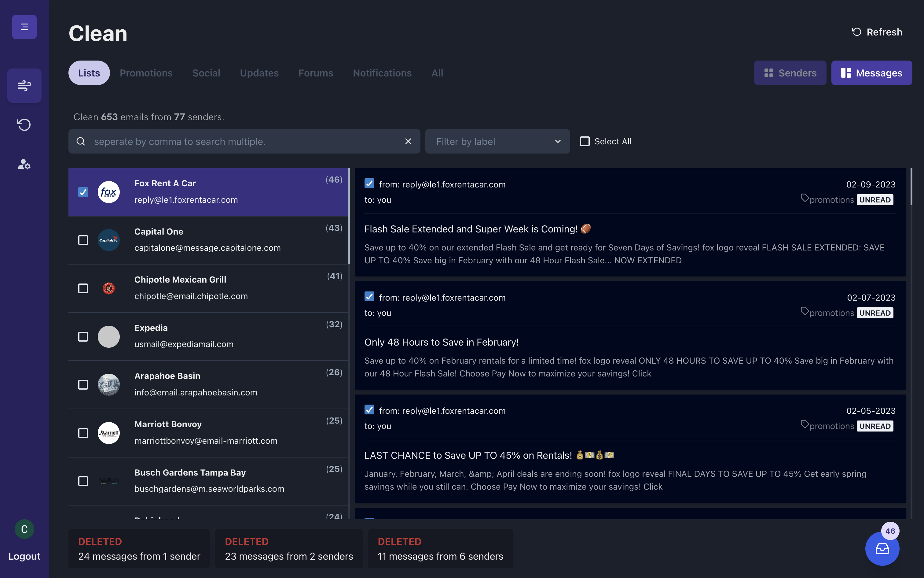Switch to the Forums tab
This screenshot has width=924, height=578.
point(316,73)
